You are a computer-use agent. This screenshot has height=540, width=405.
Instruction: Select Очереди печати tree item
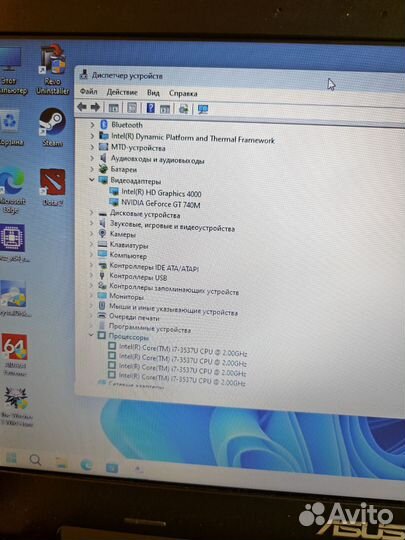pyautogui.click(x=134, y=317)
